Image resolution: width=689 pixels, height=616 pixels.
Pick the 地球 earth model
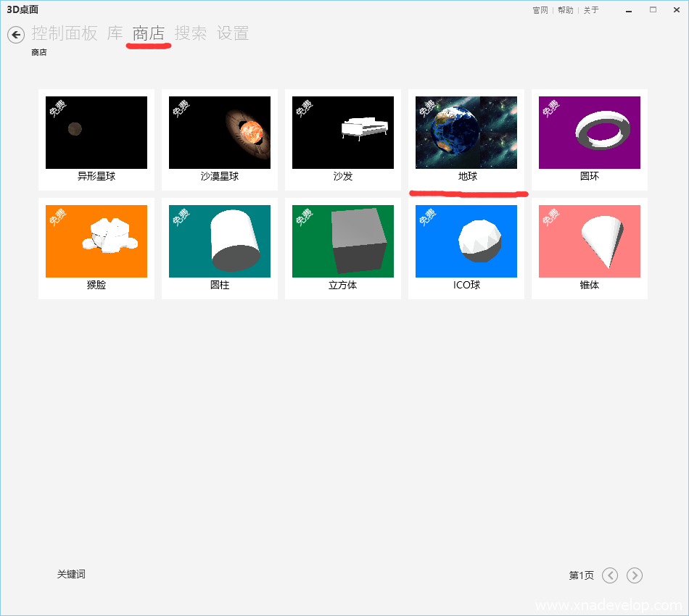(x=466, y=133)
